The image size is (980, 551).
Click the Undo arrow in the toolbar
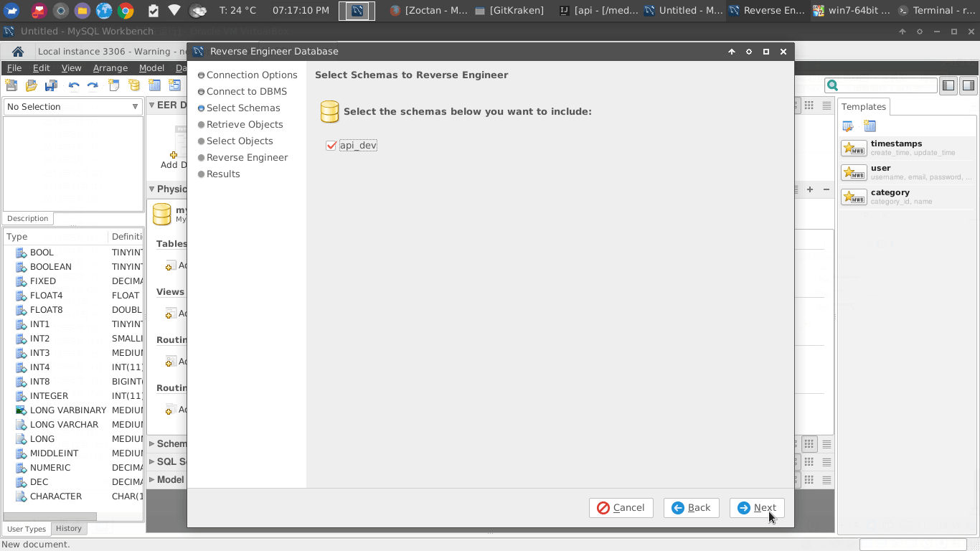coord(73,85)
